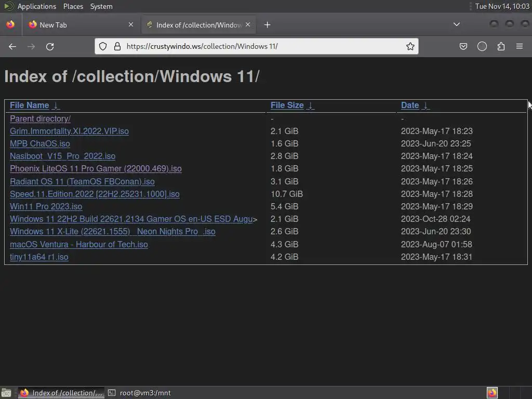Open the Places menu
Image resolution: width=532 pixels, height=399 pixels.
[x=73, y=6]
